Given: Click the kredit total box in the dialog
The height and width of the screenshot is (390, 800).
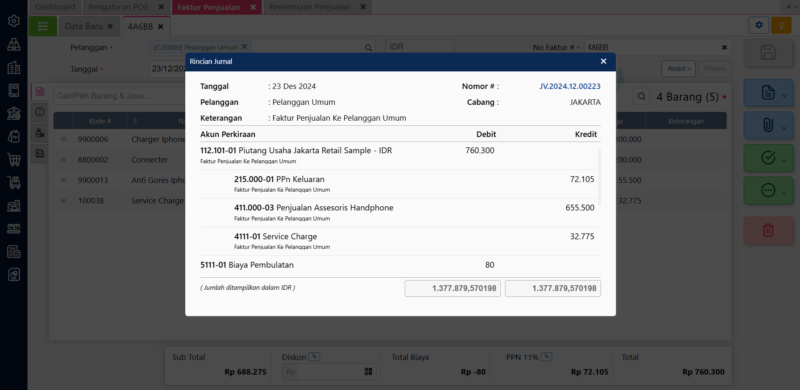Looking at the screenshot, I should click(x=553, y=288).
